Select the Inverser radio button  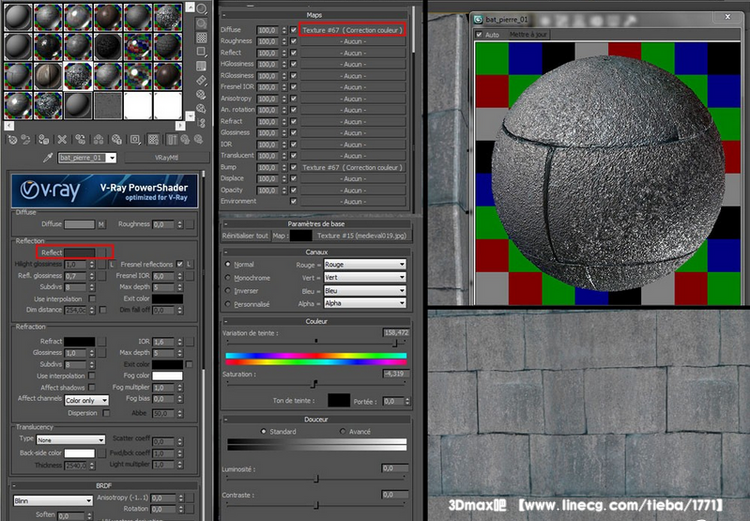tap(228, 290)
